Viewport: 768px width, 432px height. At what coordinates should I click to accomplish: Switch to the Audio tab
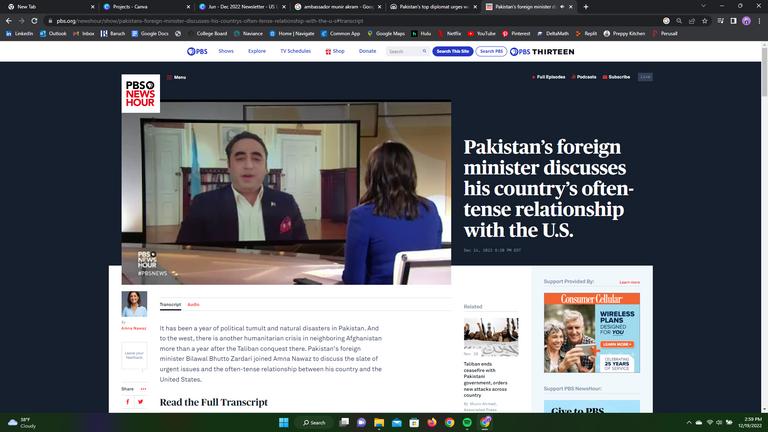coord(193,305)
